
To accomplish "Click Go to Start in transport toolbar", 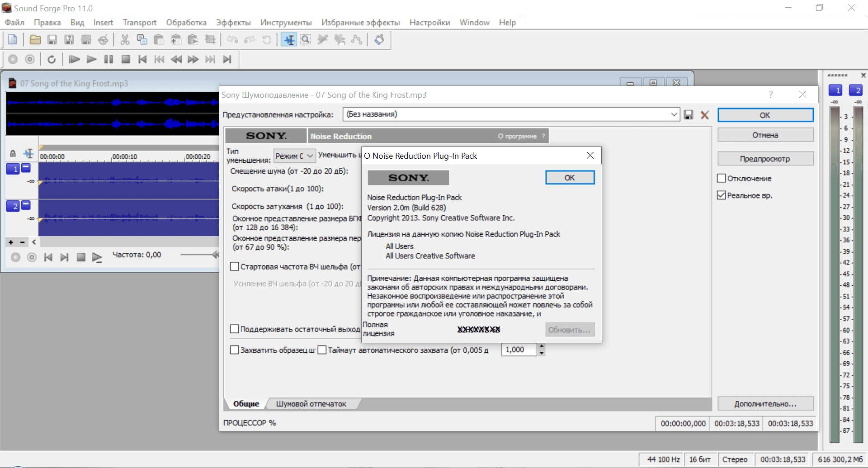I will (142, 59).
